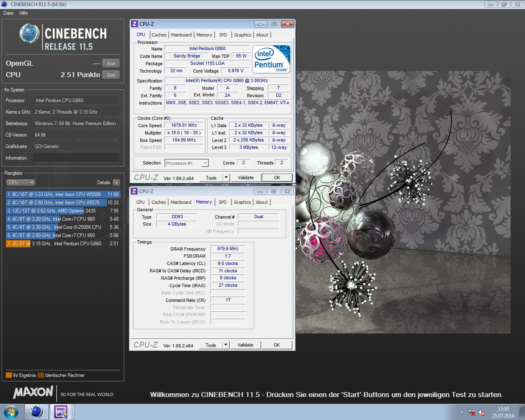Viewport: 525px width, 420px height.
Task: Click the Information input field
Action: (76, 158)
